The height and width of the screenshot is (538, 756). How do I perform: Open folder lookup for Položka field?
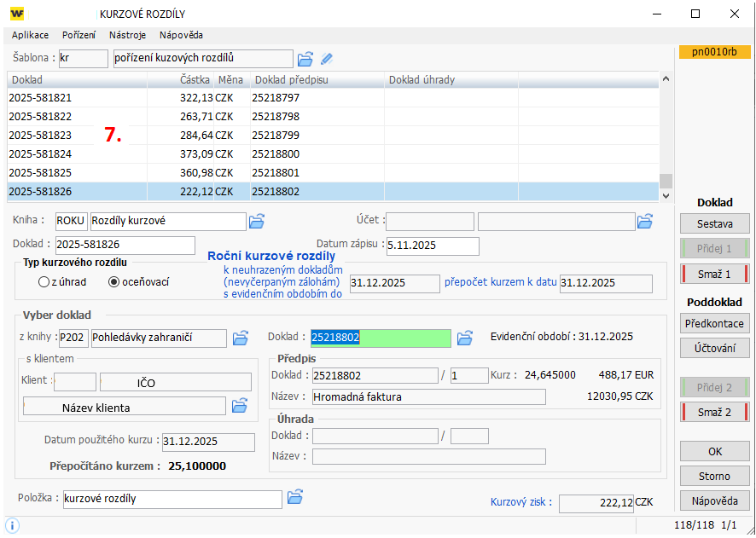[x=294, y=497]
